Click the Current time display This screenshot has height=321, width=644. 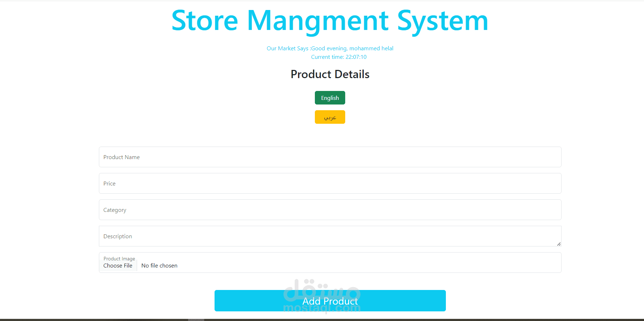338,57
